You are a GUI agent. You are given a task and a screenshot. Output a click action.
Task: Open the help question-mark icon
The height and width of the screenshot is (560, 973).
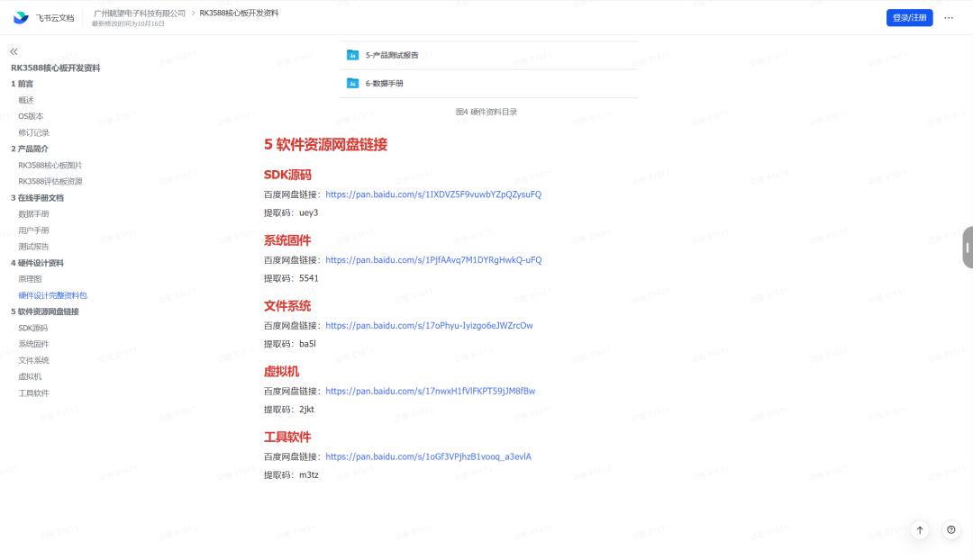[x=951, y=529]
